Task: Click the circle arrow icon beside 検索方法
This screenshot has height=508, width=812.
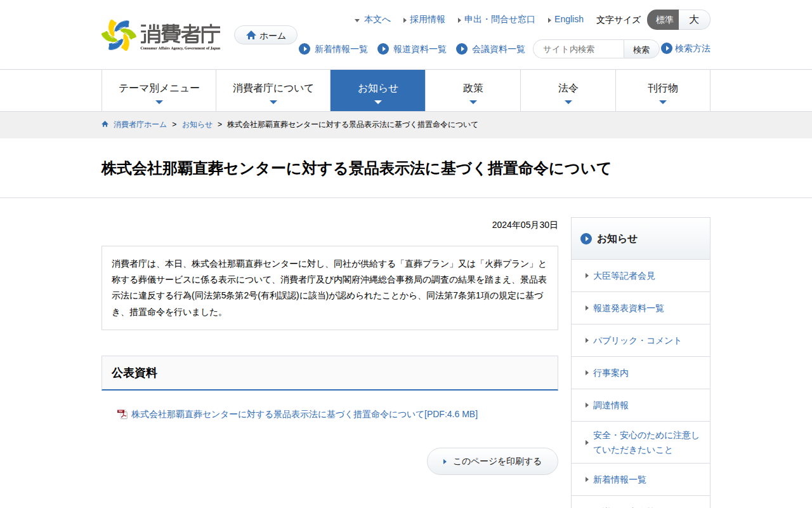Action: pos(667,48)
